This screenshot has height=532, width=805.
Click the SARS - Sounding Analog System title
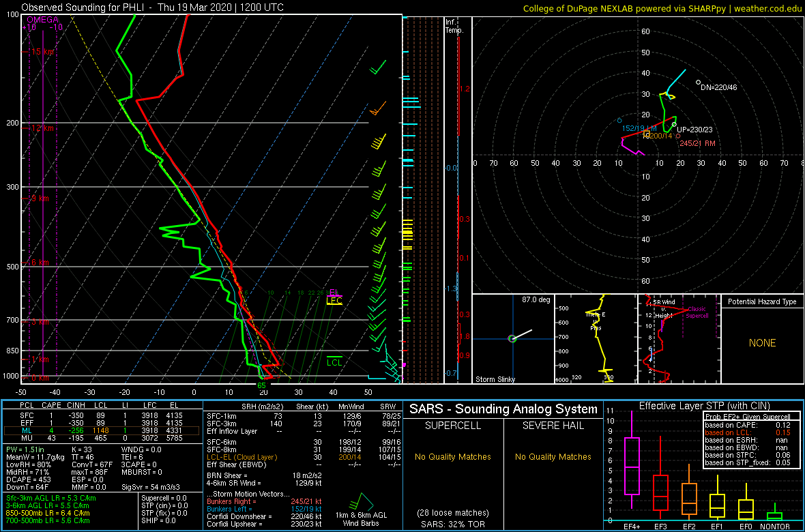click(x=503, y=409)
